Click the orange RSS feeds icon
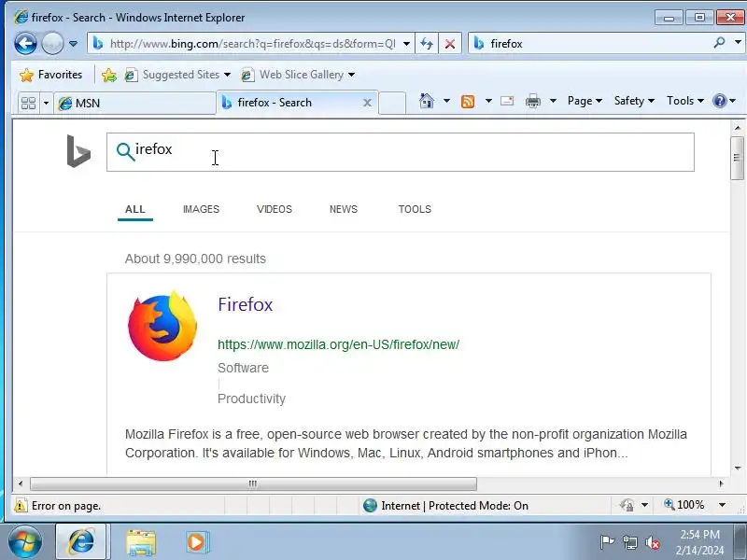Viewport: 747px width, 560px height. pyautogui.click(x=468, y=101)
